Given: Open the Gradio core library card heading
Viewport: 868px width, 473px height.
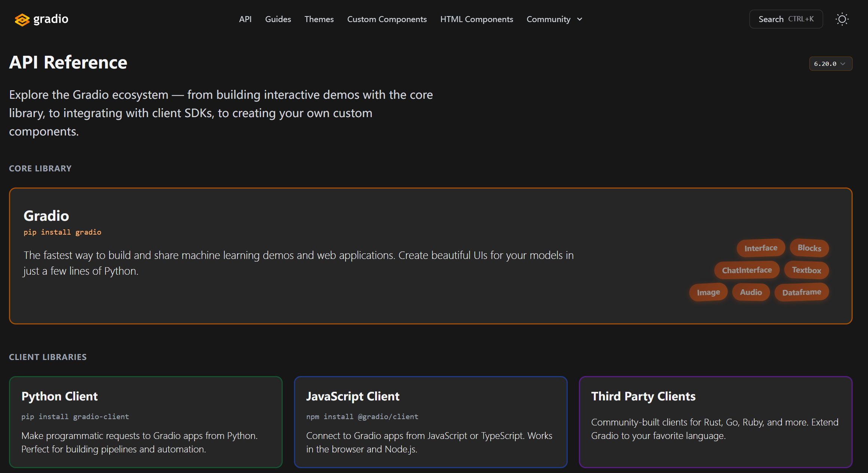Looking at the screenshot, I should click(46, 216).
